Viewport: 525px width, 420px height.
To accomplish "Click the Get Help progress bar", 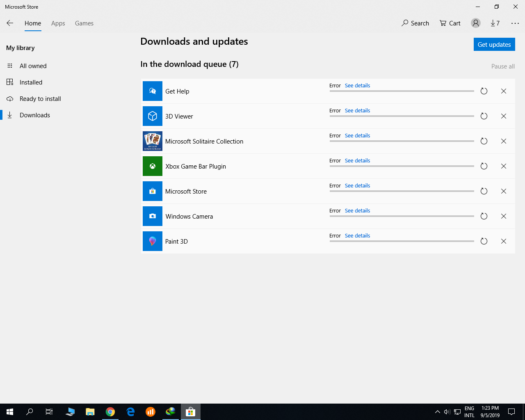I will tap(402, 91).
